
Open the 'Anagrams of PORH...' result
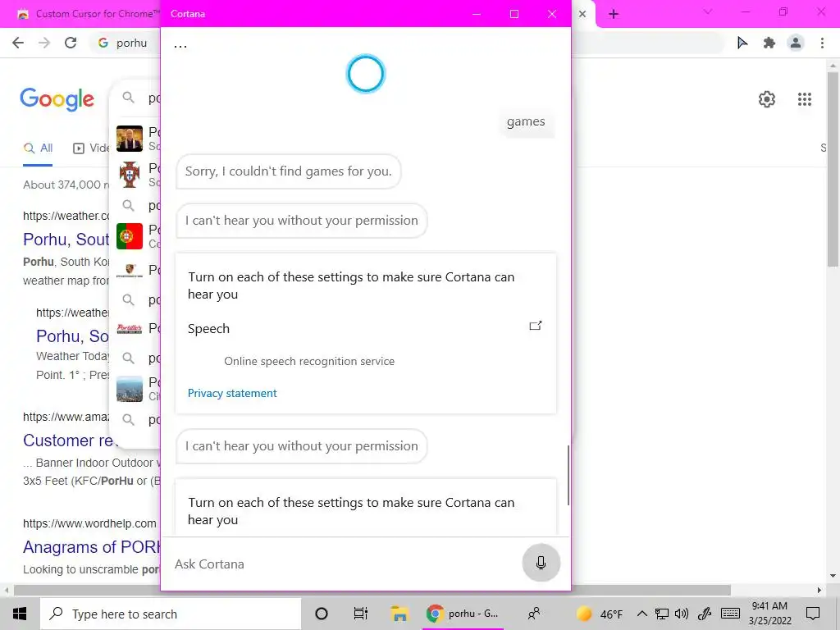(92, 547)
